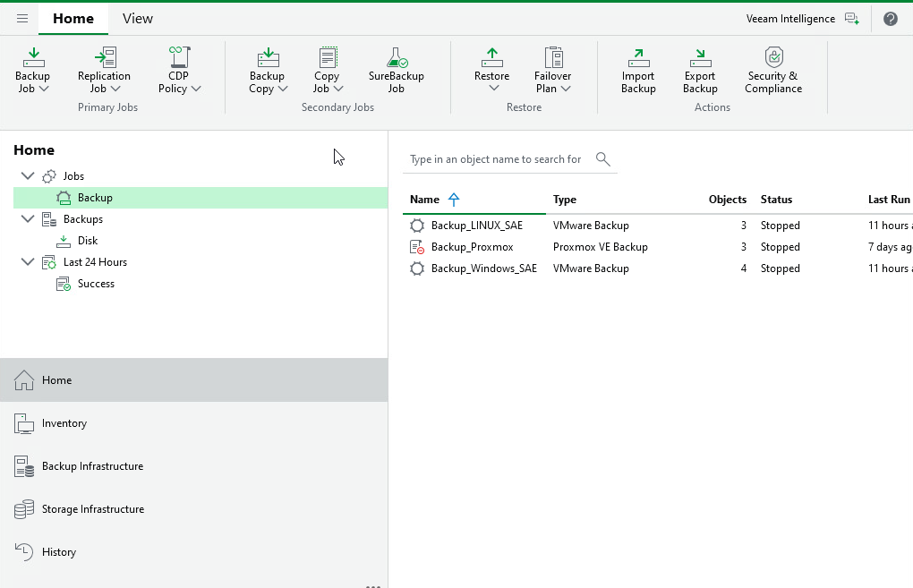
Task: Click the Backup_LINUX_SAE gear icon
Action: pyautogui.click(x=417, y=226)
